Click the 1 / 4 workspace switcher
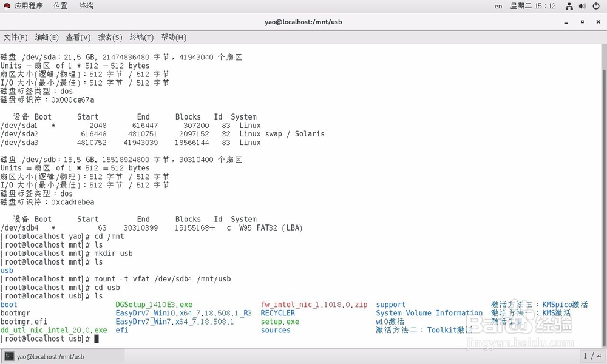The image size is (607, 364). point(592,356)
